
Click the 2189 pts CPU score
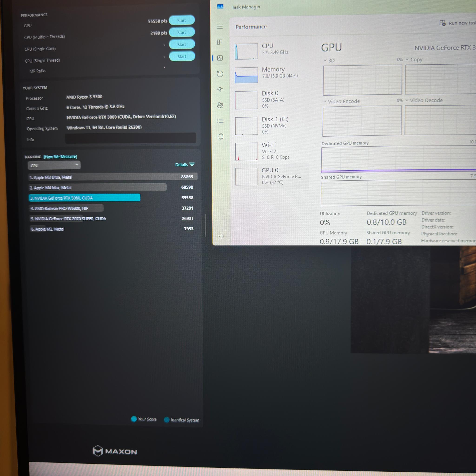click(x=159, y=33)
